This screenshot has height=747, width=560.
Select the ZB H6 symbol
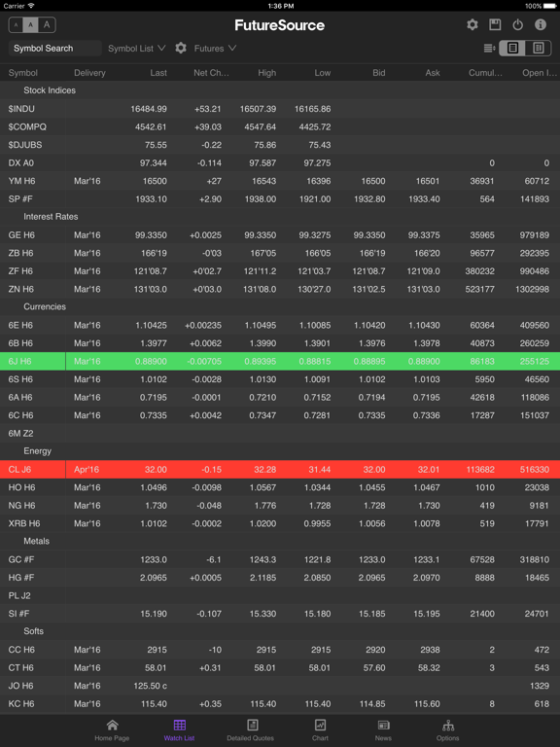point(21,253)
